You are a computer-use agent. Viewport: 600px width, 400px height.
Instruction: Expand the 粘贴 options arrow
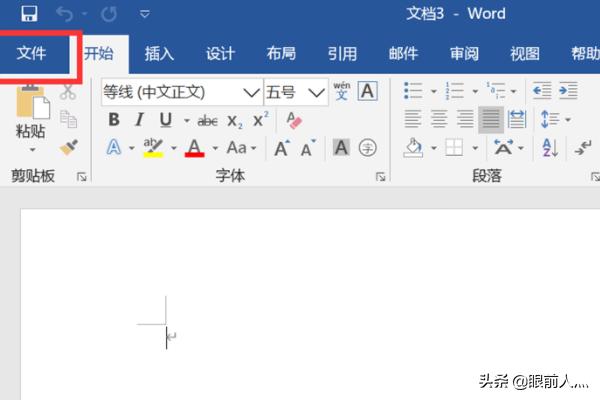(33, 149)
